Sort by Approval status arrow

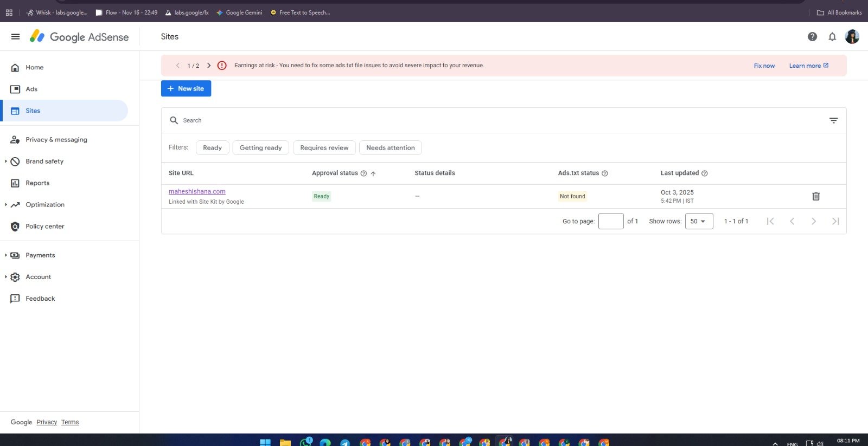pyautogui.click(x=373, y=173)
